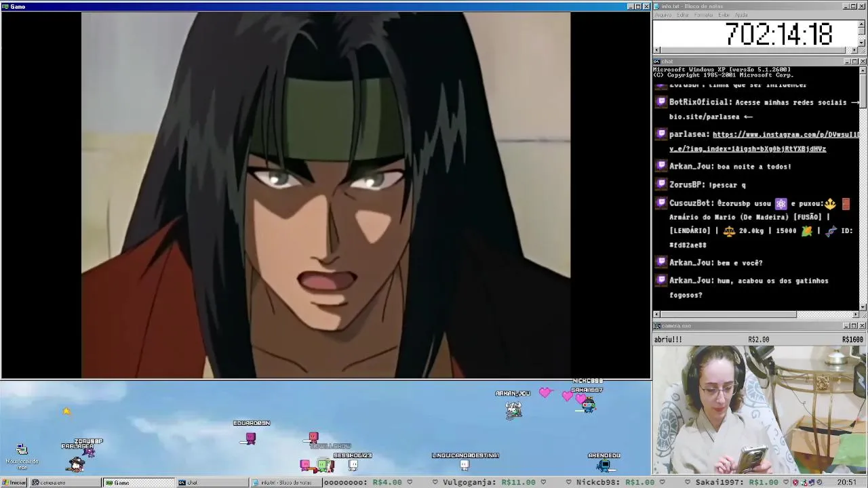The width and height of the screenshot is (868, 488).
Task: Click the LINGUICANORDESTINA1 white avatar
Action: [465, 465]
